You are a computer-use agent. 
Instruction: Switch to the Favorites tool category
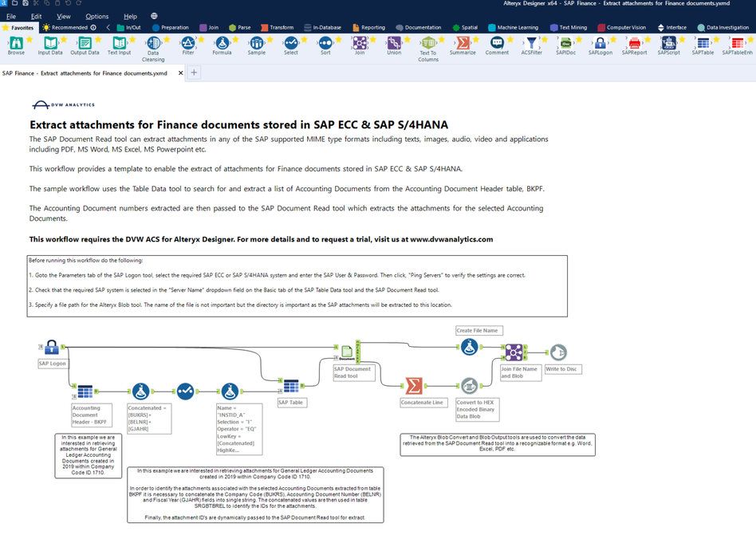pyautogui.click(x=18, y=27)
